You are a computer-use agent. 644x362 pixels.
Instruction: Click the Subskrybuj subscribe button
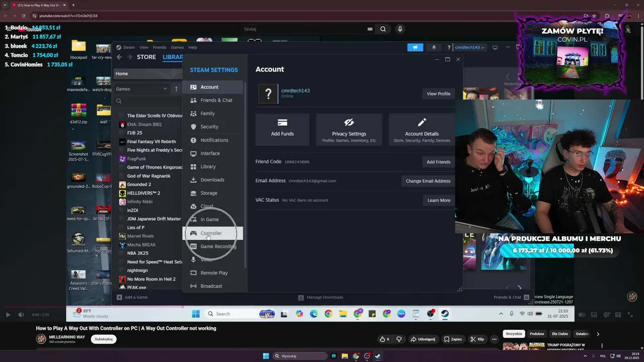(104, 339)
